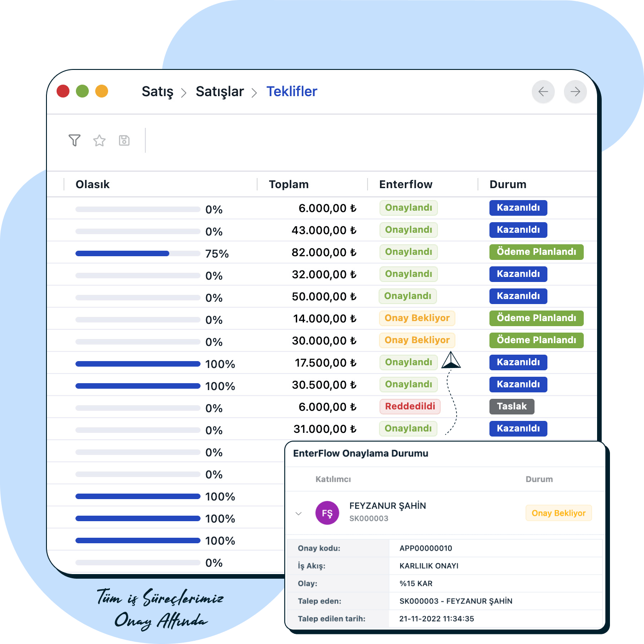Expand the FEYZANUR ŞAHİN participant row chevron

[x=299, y=513]
